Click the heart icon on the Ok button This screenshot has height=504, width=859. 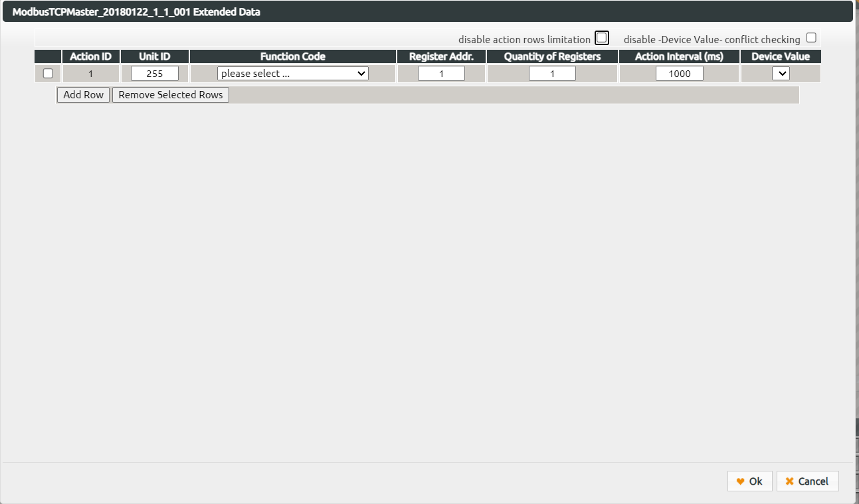(741, 481)
